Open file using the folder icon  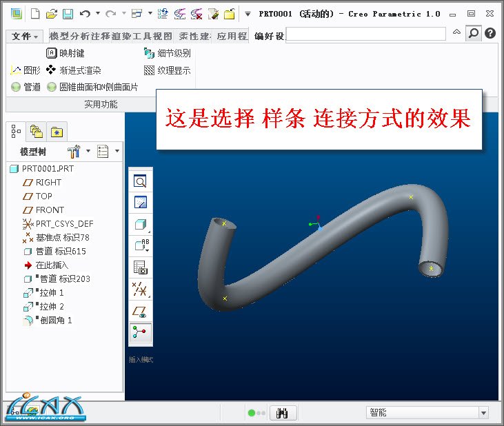[52, 13]
